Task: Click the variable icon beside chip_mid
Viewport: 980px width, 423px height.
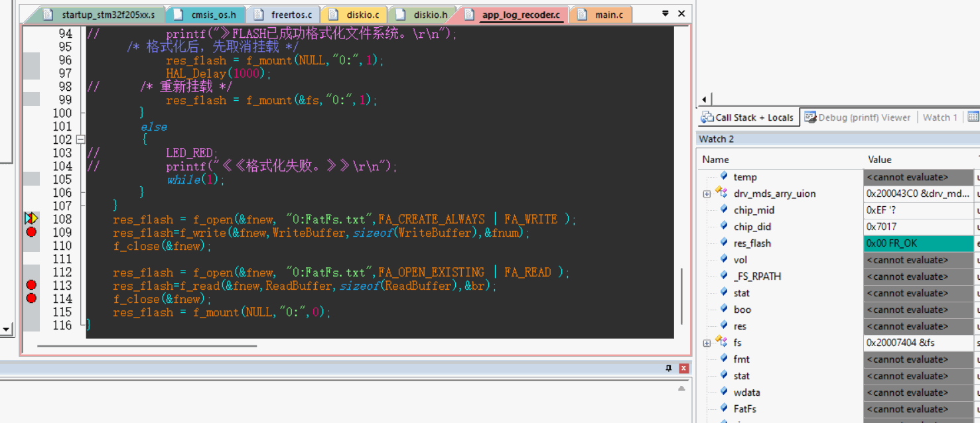Action: point(724,210)
